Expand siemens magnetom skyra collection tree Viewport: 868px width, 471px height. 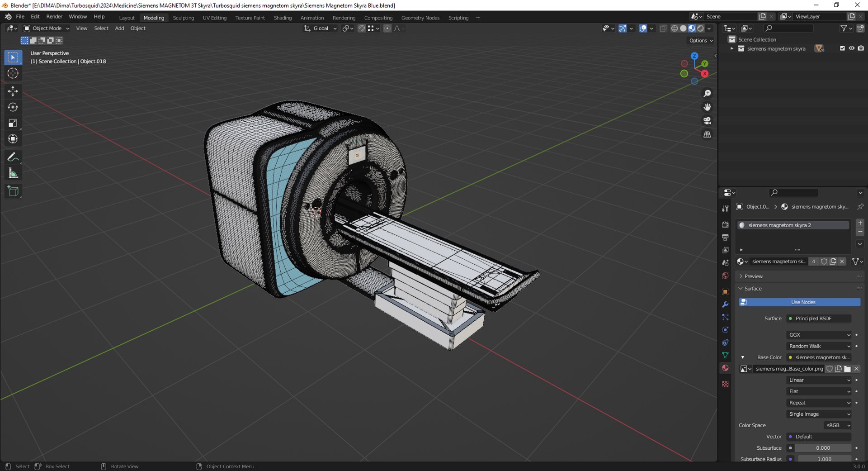pyautogui.click(x=732, y=48)
